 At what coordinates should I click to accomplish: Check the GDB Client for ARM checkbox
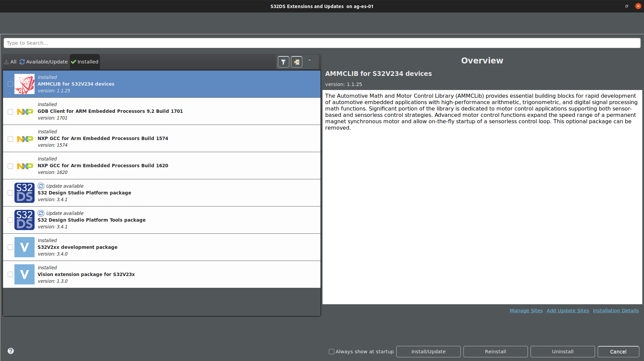(x=10, y=112)
